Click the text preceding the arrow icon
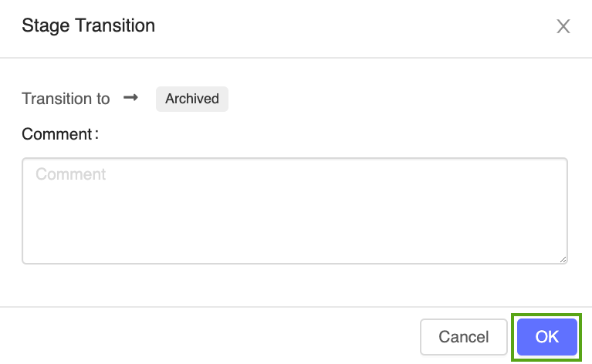This screenshot has width=592, height=364. pos(66,99)
